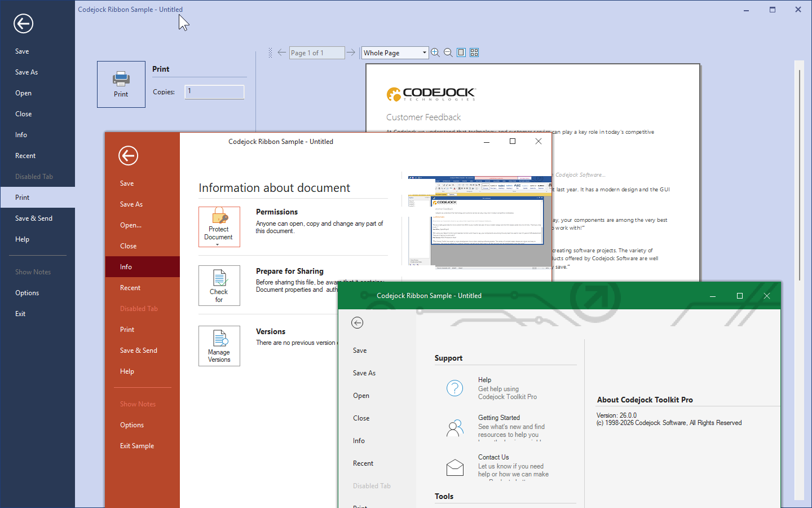Zoom in on the print preview
The width and height of the screenshot is (812, 508).
click(x=435, y=52)
